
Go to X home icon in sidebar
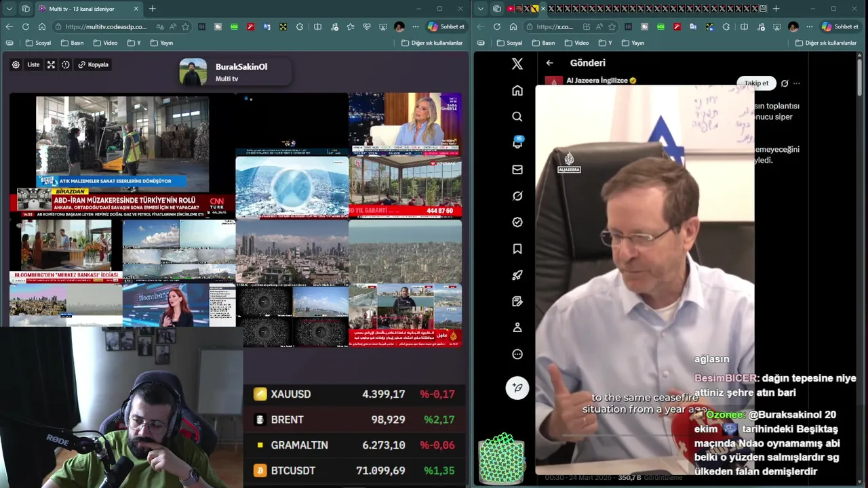coord(517,90)
